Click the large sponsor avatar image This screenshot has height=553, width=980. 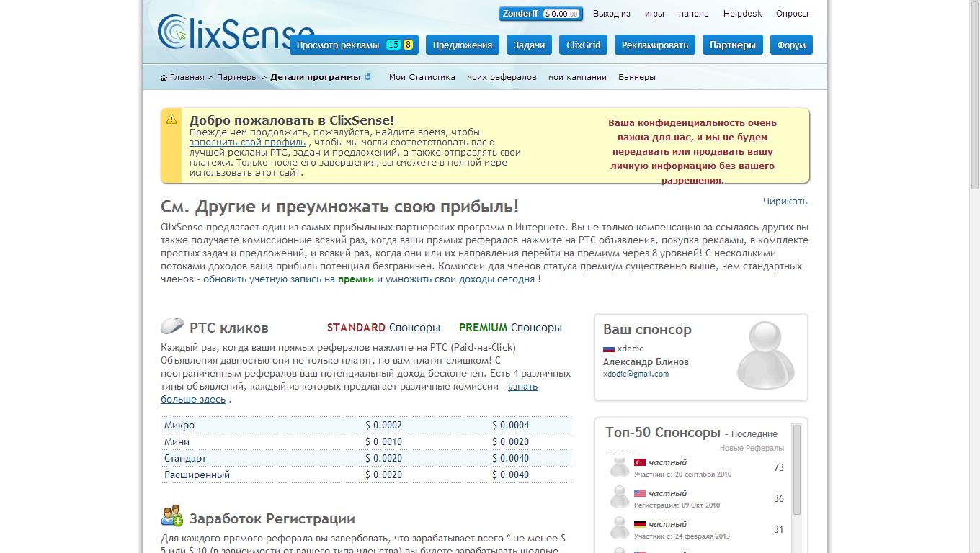coord(765,356)
